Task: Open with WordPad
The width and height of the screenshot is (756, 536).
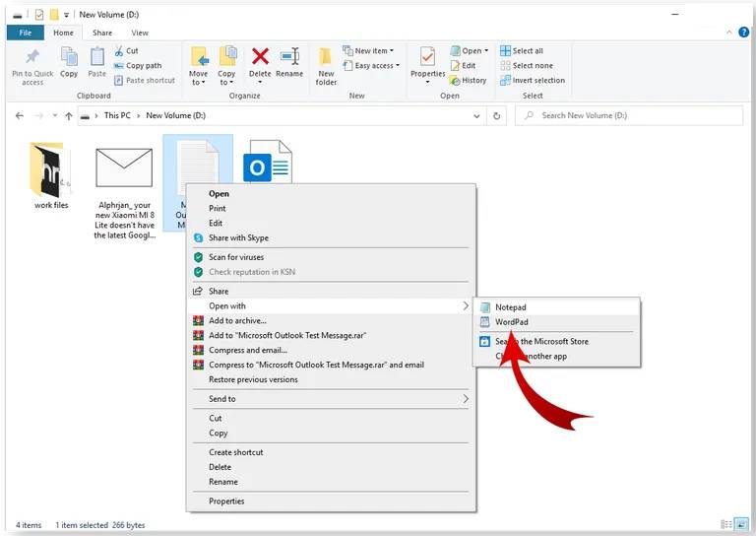Action: point(557,322)
